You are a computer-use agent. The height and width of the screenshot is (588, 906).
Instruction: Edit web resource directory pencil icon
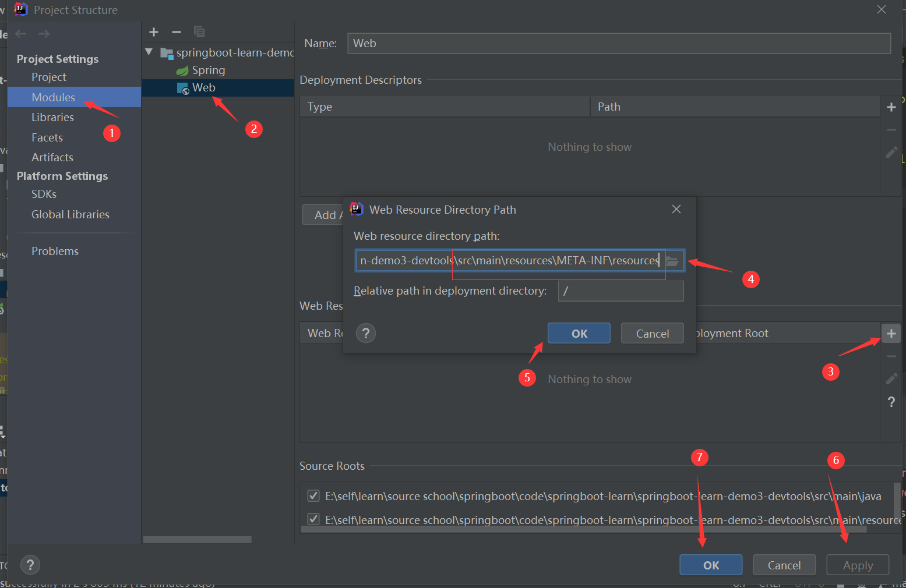891,379
